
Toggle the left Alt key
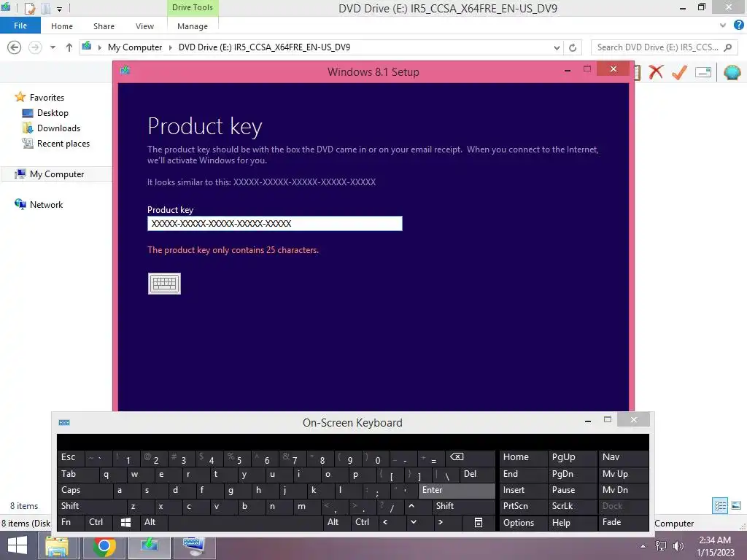point(153,522)
